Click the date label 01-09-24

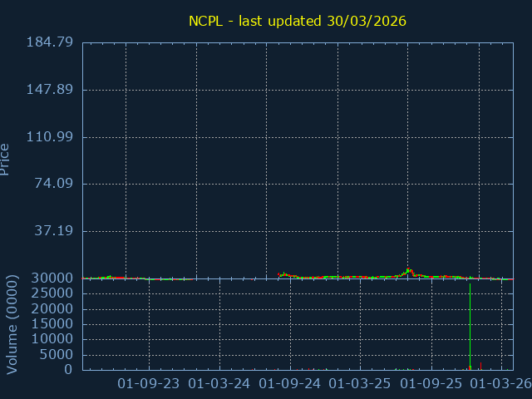(x=289, y=384)
